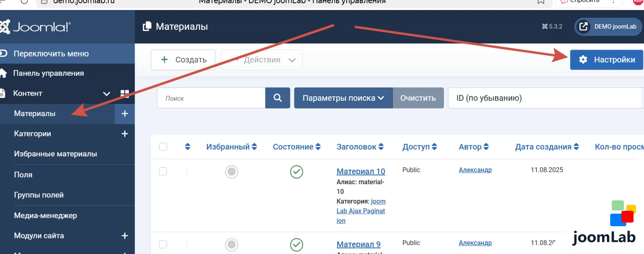Click the Joomla! logo
The image size is (644, 254).
pos(35,27)
